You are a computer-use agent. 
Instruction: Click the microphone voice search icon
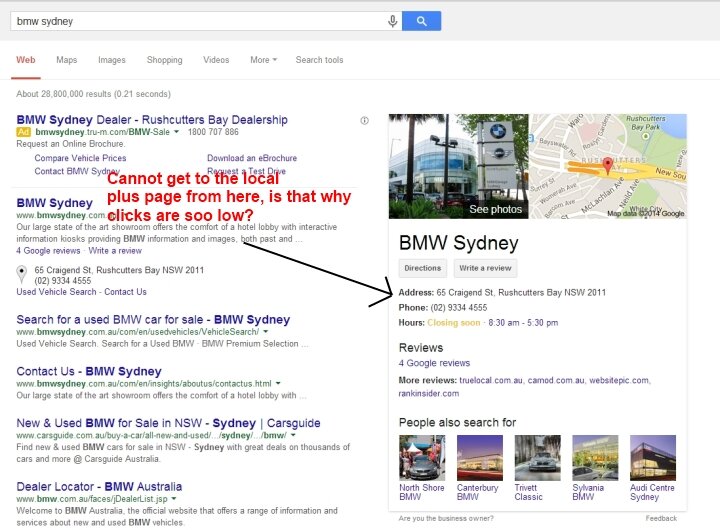392,21
